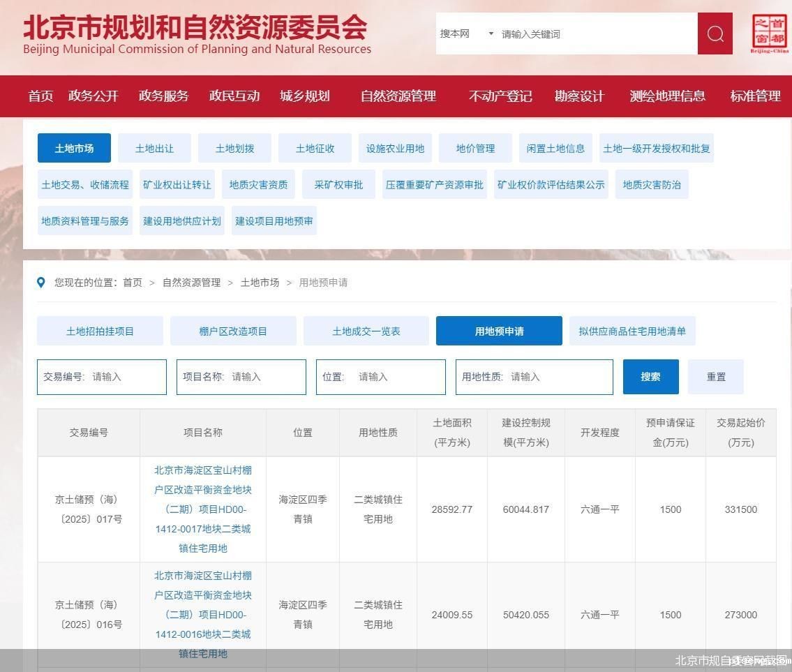Click the 土地招拍挂项目 button
The image size is (792, 672).
pos(99,331)
